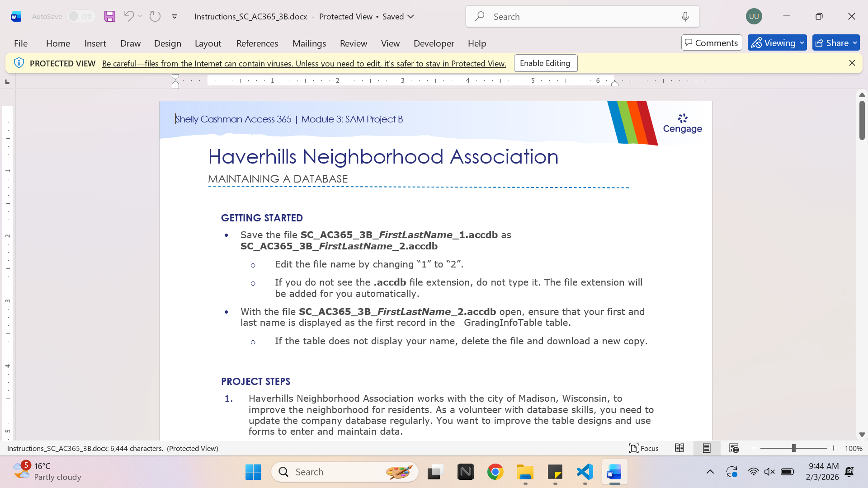Open Visual Studio Code from taskbar

click(585, 472)
